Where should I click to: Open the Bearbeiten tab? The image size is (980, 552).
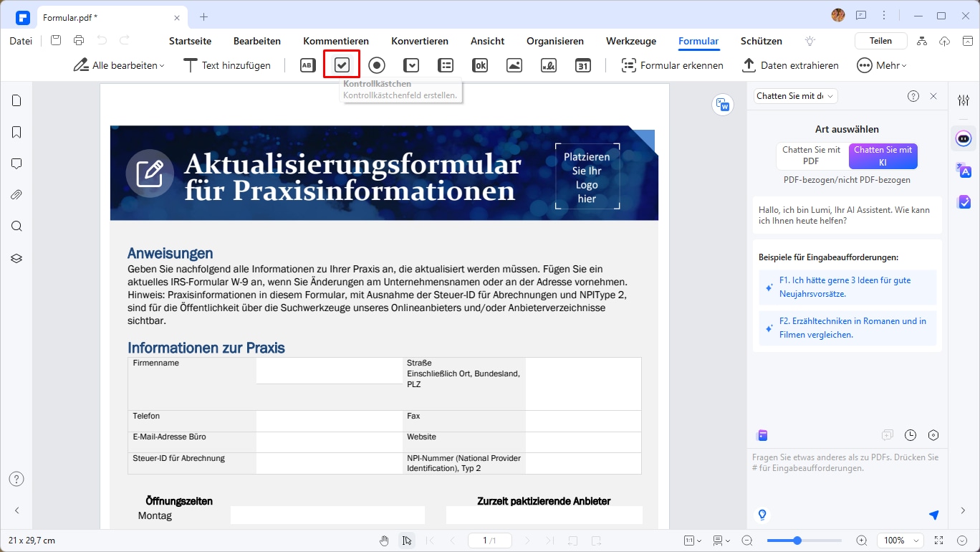tap(257, 41)
